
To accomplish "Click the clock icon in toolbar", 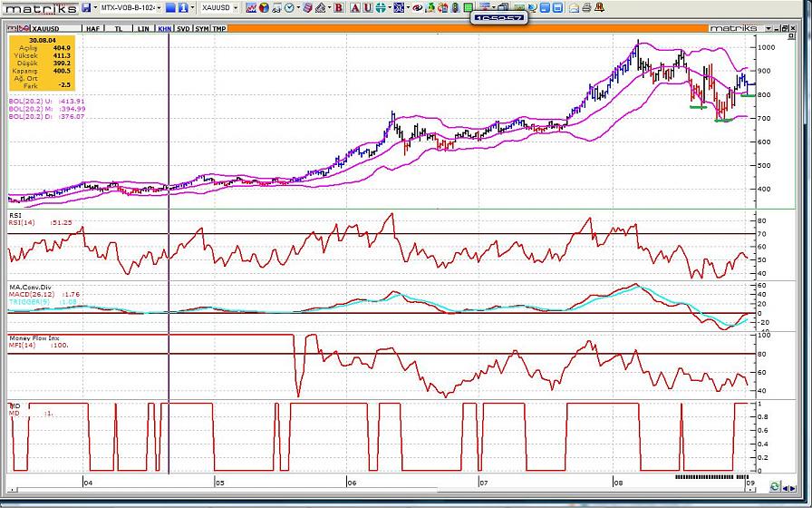I will (x=288, y=7).
